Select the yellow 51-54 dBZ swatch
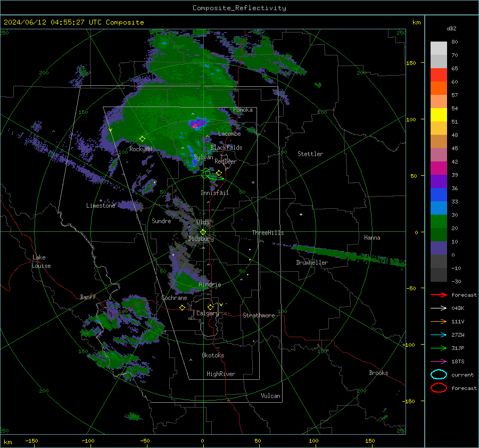The width and height of the screenshot is (479, 448). (x=439, y=115)
